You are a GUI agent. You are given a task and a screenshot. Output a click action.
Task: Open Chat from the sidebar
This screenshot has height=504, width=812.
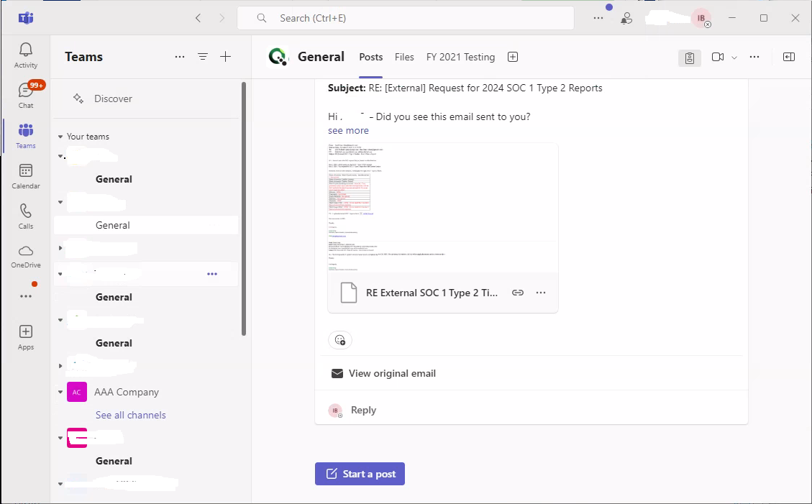tap(26, 96)
